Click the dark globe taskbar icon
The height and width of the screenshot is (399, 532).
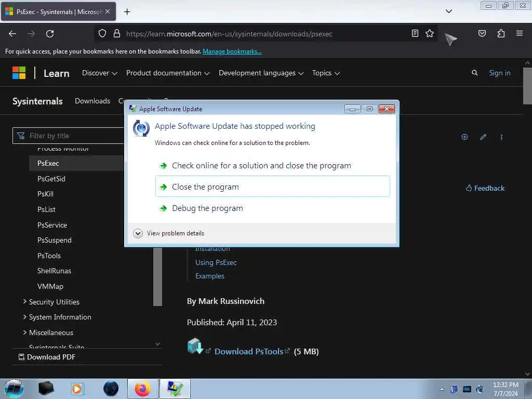point(111,389)
